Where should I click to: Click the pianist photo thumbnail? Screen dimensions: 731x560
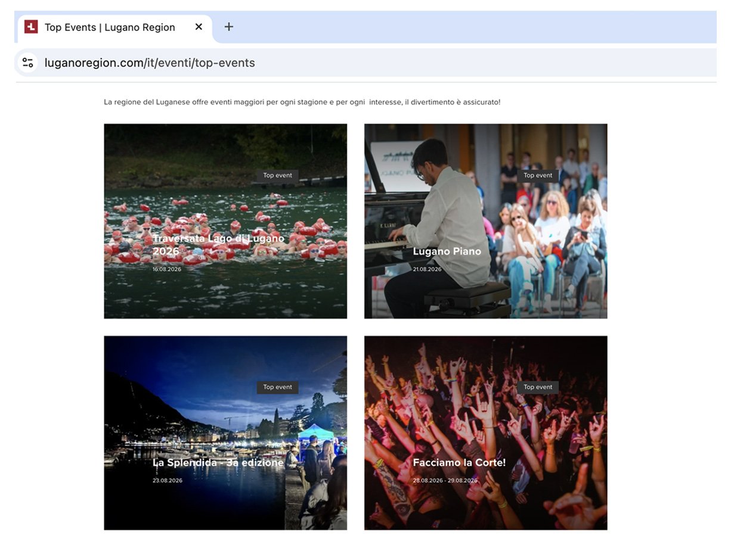[x=485, y=221]
